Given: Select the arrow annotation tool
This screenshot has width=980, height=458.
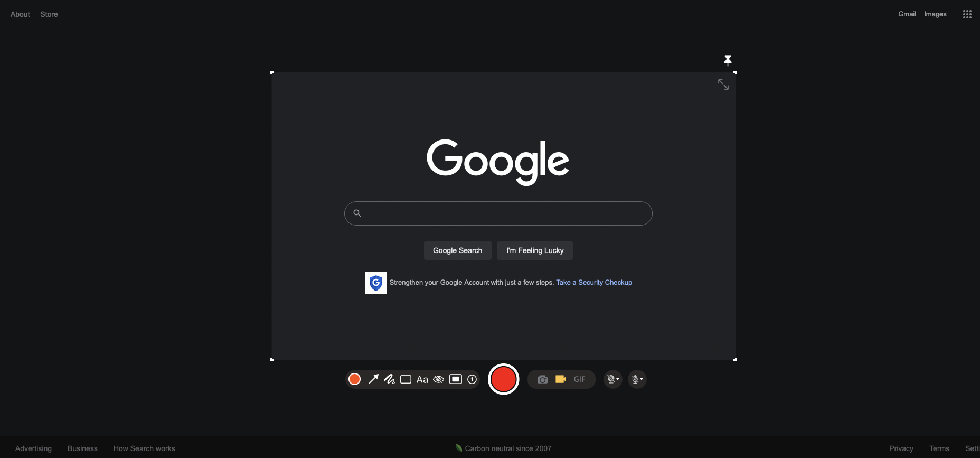Looking at the screenshot, I should coord(373,379).
